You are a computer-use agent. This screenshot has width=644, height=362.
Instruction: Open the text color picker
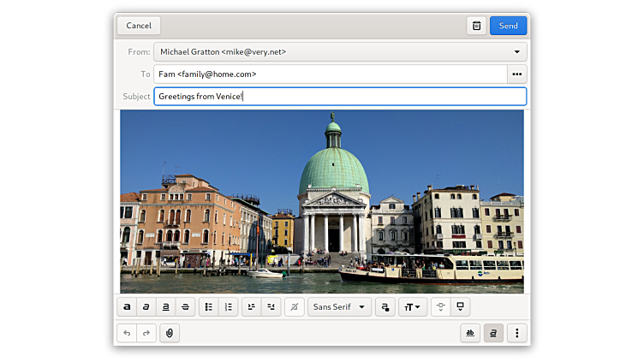385,306
